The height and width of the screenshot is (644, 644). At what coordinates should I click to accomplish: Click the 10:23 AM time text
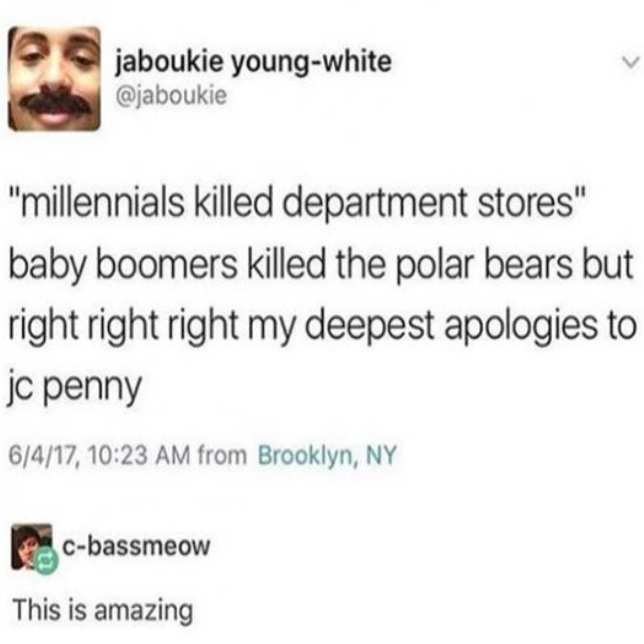coord(138,455)
